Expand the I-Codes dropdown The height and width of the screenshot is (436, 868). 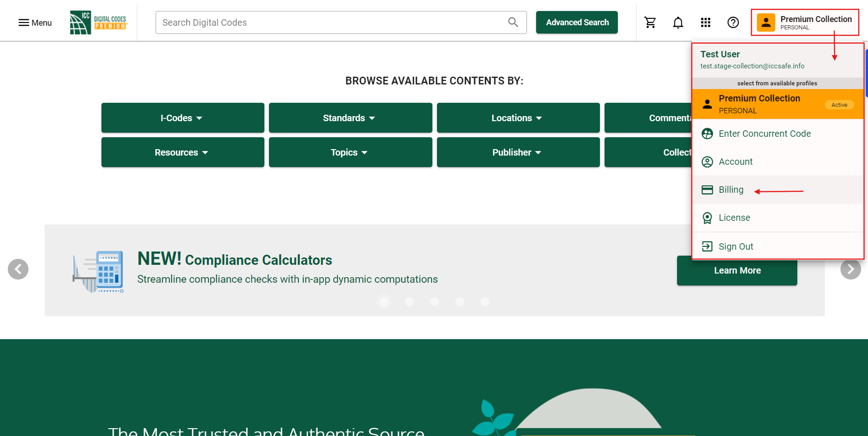(183, 118)
